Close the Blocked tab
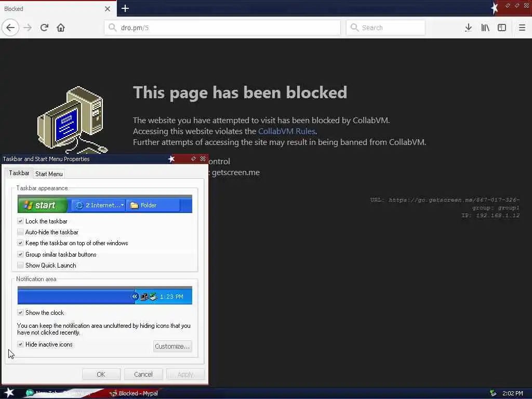Screen dimensions: 532x399 (x=108, y=9)
